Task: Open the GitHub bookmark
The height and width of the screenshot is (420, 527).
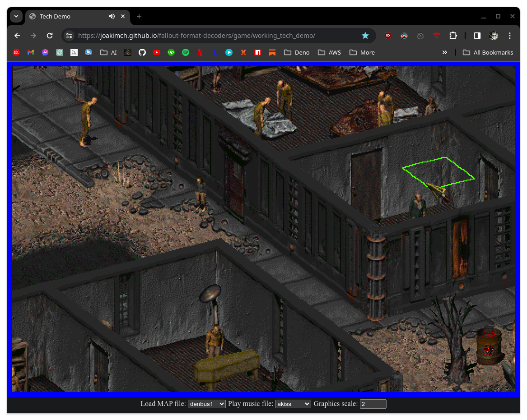Action: (x=142, y=52)
